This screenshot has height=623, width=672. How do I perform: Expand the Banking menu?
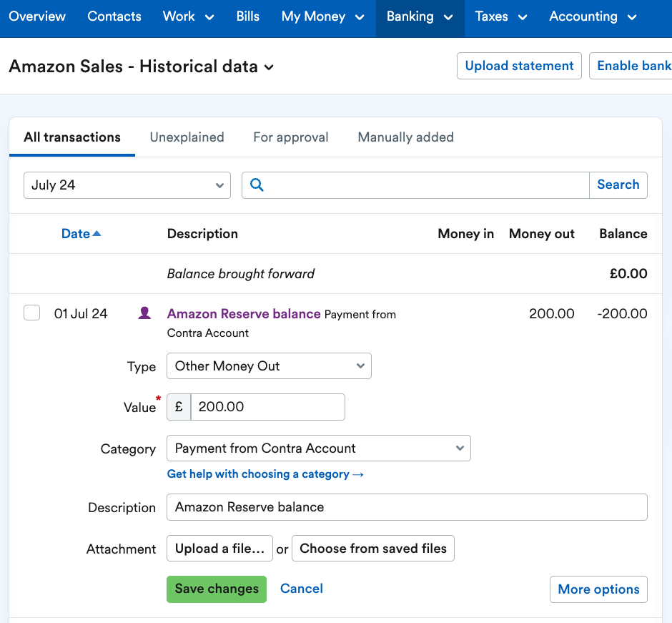point(420,16)
